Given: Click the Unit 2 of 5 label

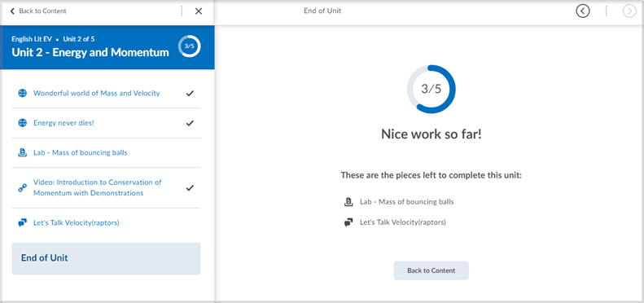Looking at the screenshot, I should pos(79,39).
